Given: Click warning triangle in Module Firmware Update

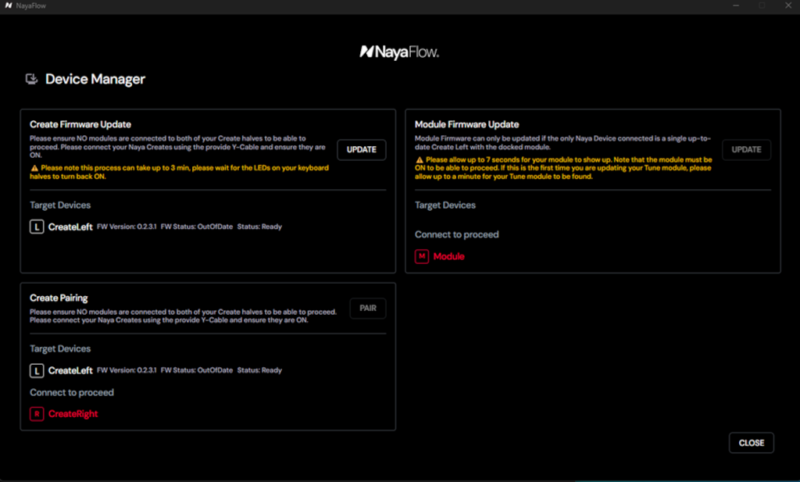Looking at the screenshot, I should [419, 160].
